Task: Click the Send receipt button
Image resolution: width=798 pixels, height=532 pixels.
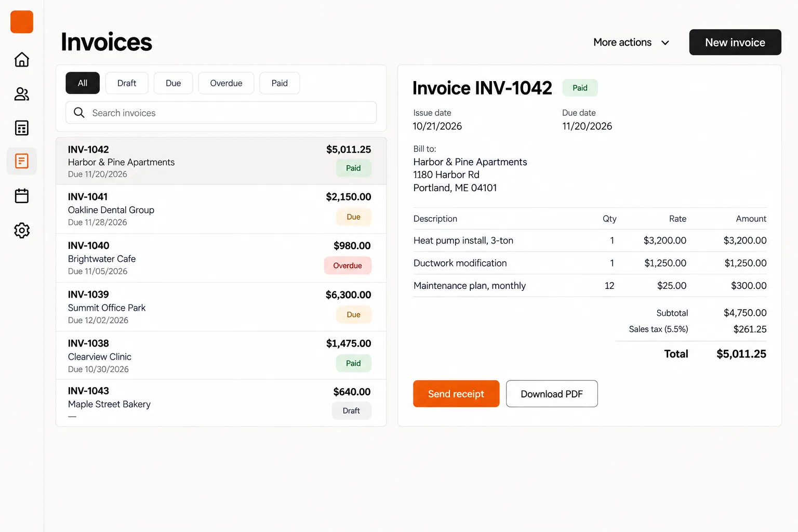Action: [456, 394]
